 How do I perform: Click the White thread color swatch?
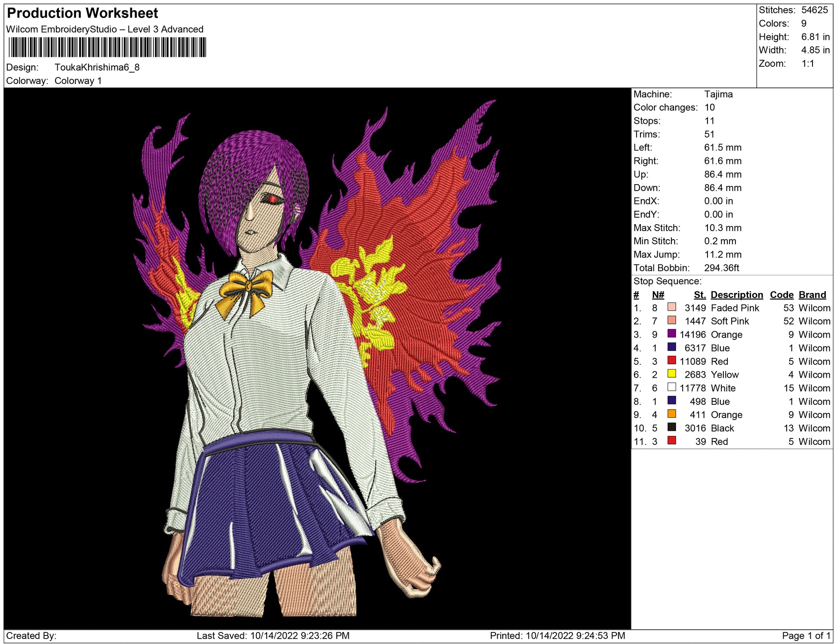(671, 387)
